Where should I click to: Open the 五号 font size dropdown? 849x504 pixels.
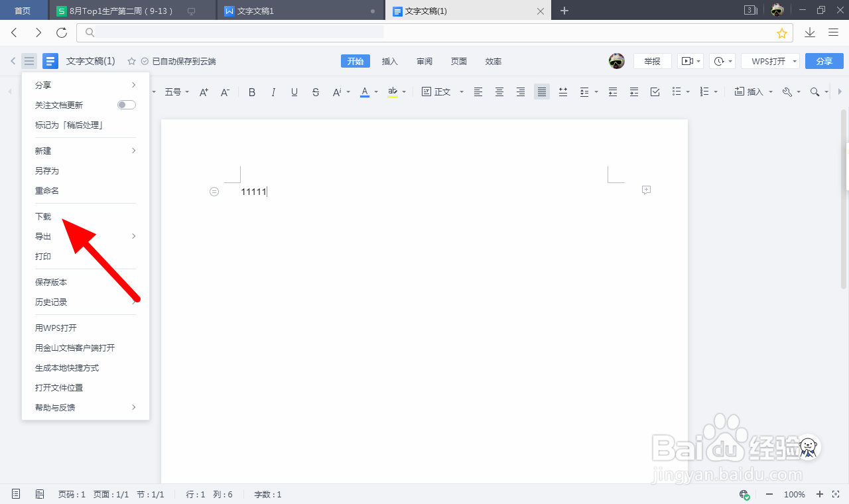pyautogui.click(x=177, y=92)
